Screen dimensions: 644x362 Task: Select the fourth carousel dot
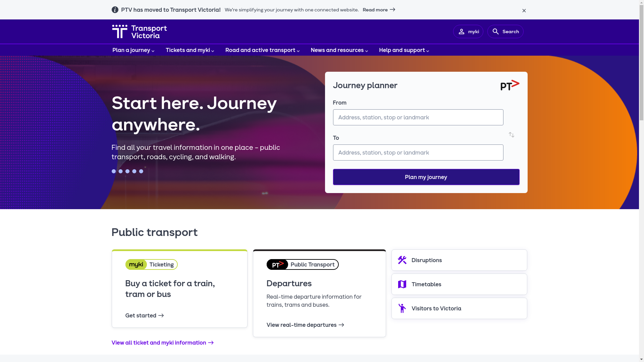point(134,171)
